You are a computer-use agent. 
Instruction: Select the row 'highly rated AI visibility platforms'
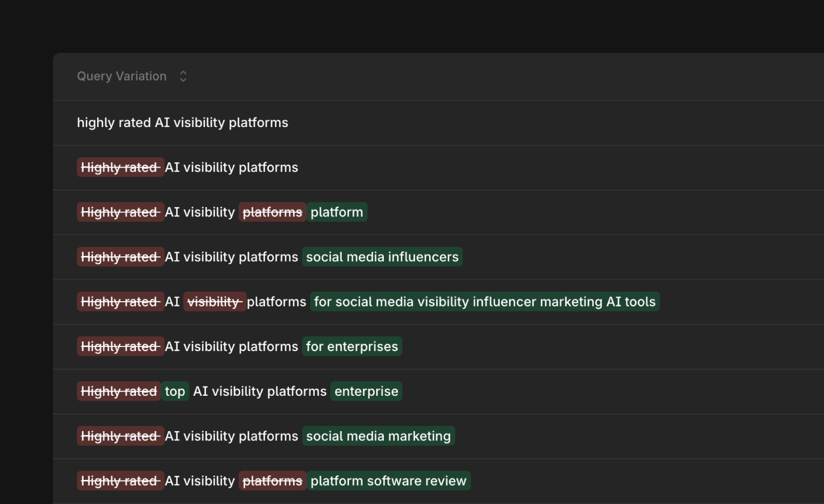pos(182,122)
